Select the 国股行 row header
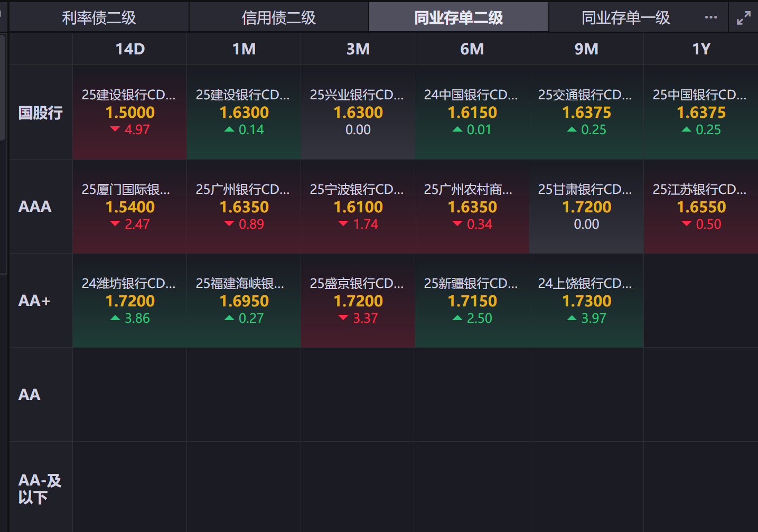This screenshot has height=532, width=758. (x=41, y=113)
